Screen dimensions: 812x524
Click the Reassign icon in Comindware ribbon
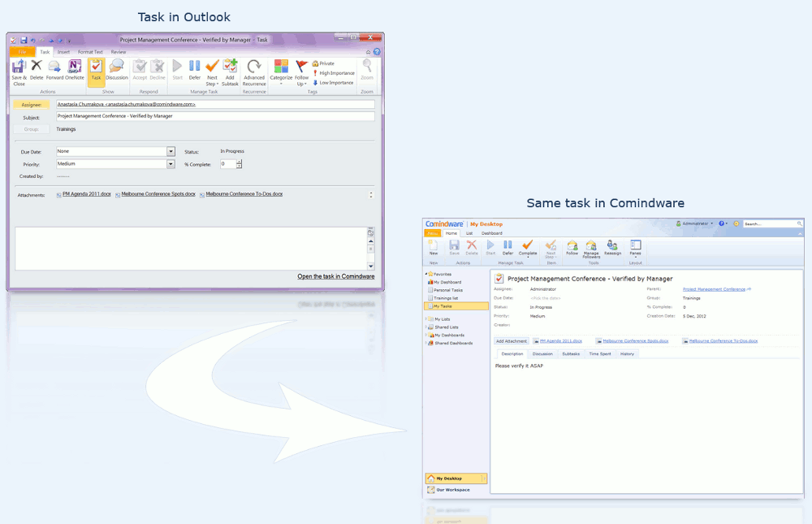pos(612,248)
